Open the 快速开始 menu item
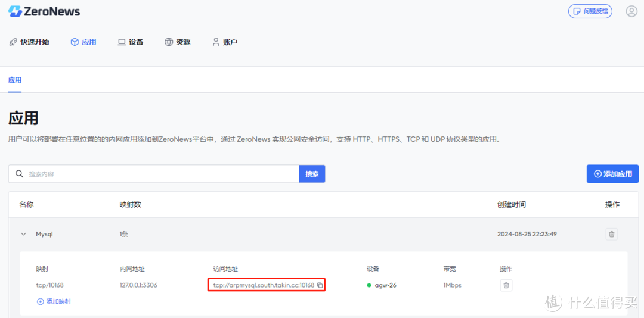 click(29, 42)
